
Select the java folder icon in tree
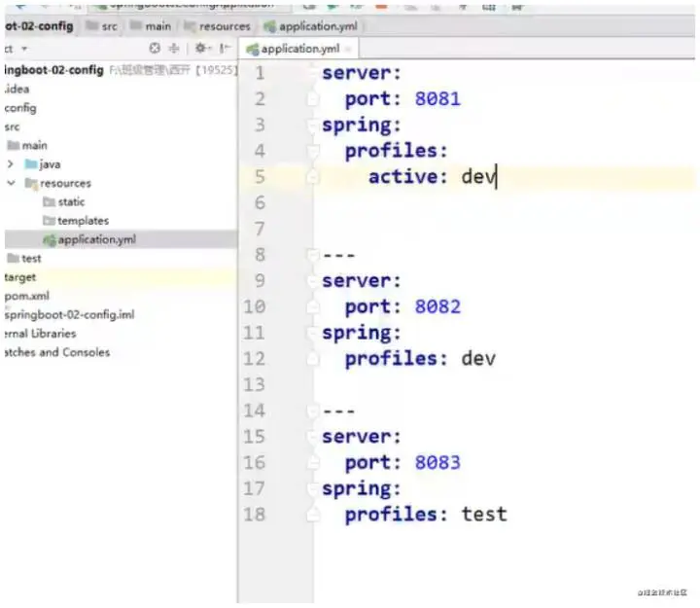[x=31, y=164]
